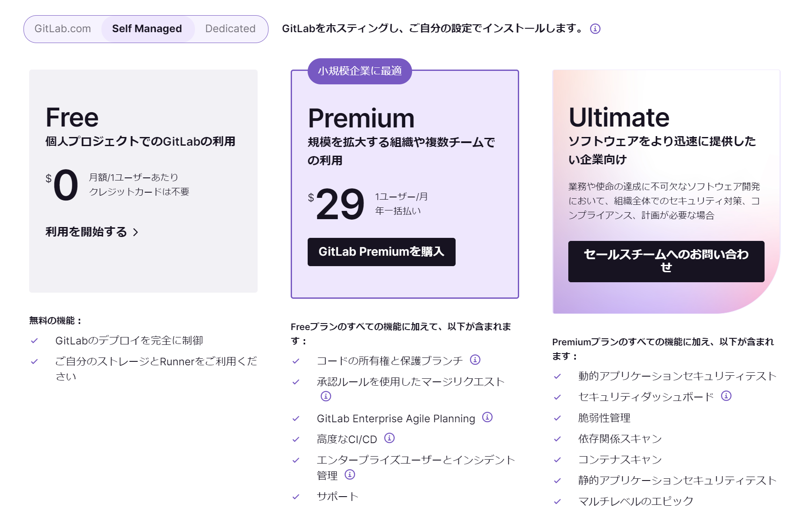Click the サポート feature item
Image resolution: width=812 pixels, height=514 pixels.
[x=338, y=496]
